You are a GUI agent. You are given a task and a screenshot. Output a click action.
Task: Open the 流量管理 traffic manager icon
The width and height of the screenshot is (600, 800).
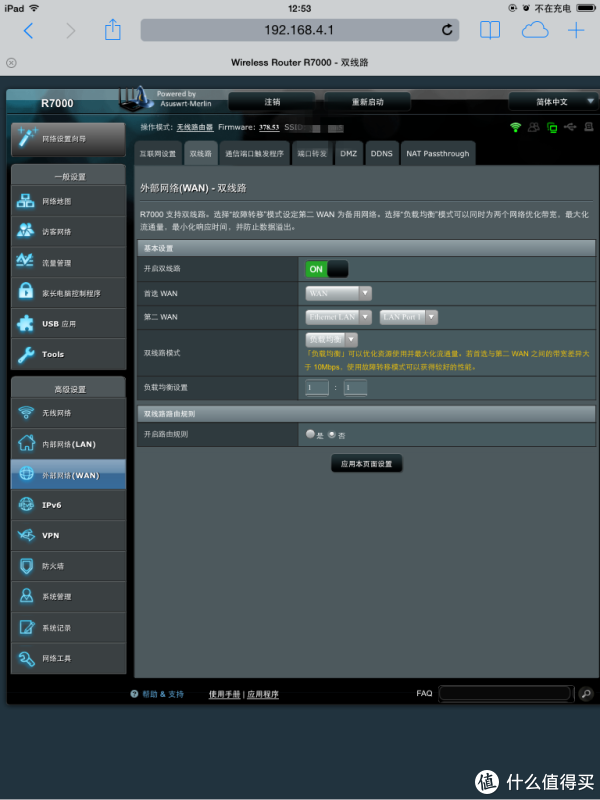click(26, 262)
